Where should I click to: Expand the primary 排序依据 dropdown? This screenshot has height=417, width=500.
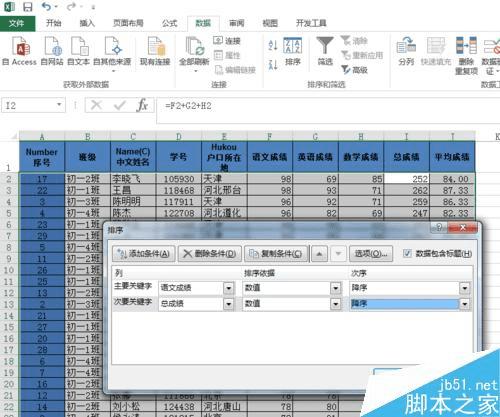coord(335,288)
